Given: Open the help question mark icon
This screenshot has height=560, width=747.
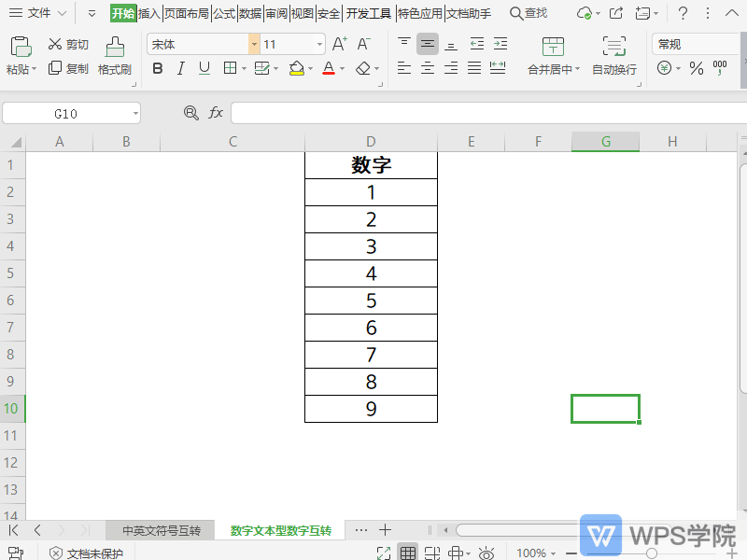Looking at the screenshot, I should pos(683,13).
